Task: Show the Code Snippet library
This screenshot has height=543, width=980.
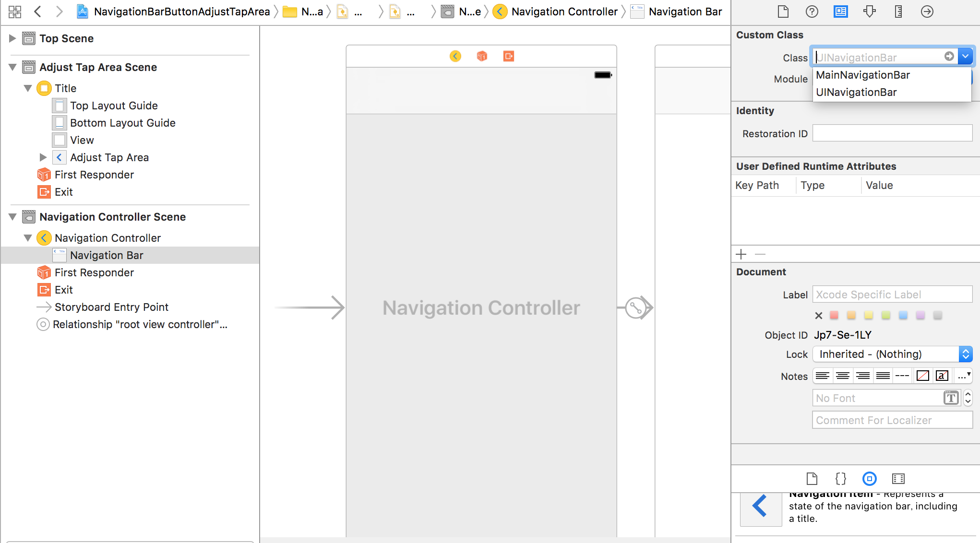Action: [x=840, y=479]
